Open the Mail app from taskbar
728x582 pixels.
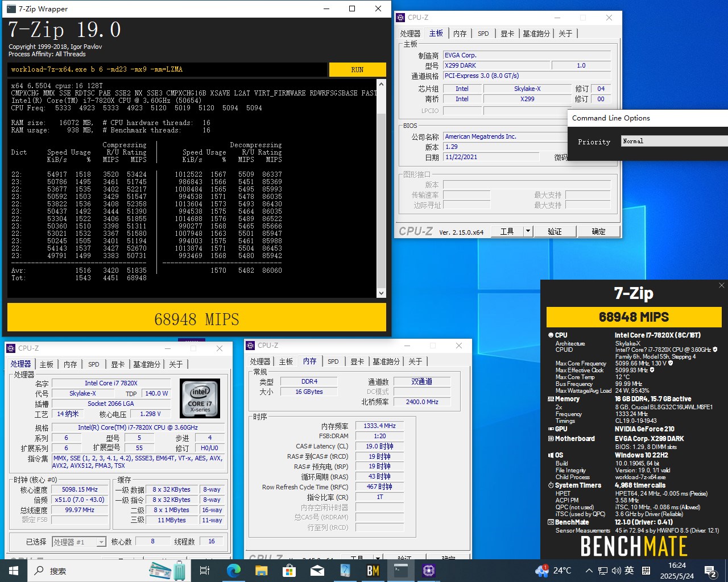tap(317, 571)
